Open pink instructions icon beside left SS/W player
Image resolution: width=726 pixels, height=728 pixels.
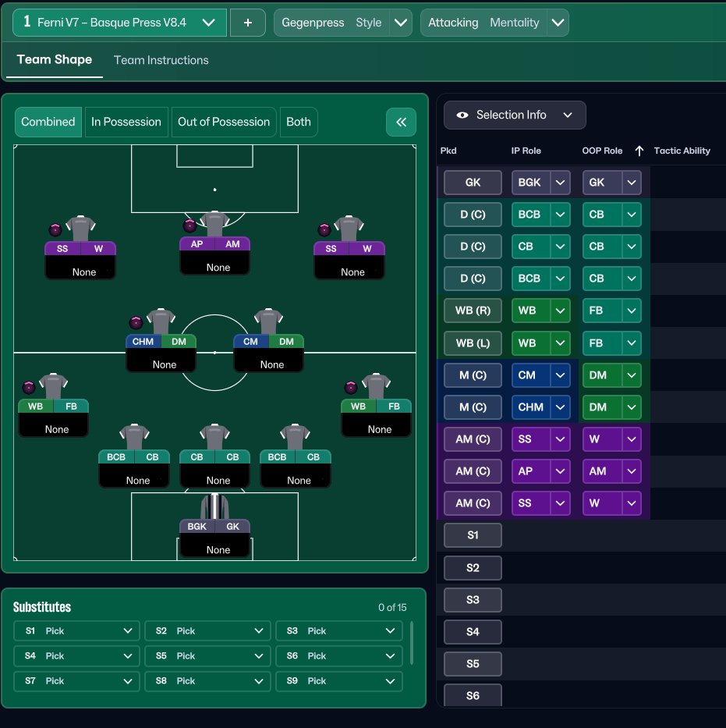pyautogui.click(x=55, y=229)
